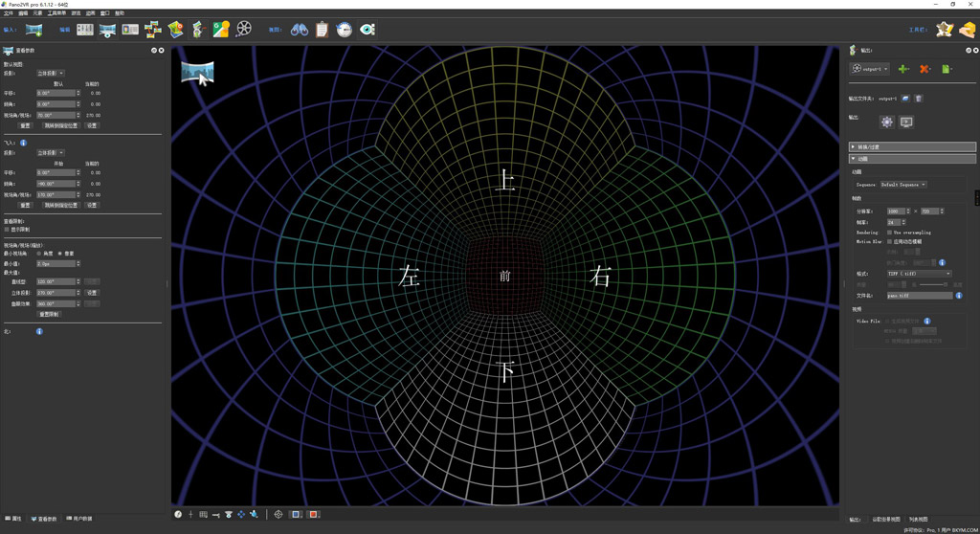
Task: Click the 转到指定位置 button under fly-in section
Action: click(60, 205)
